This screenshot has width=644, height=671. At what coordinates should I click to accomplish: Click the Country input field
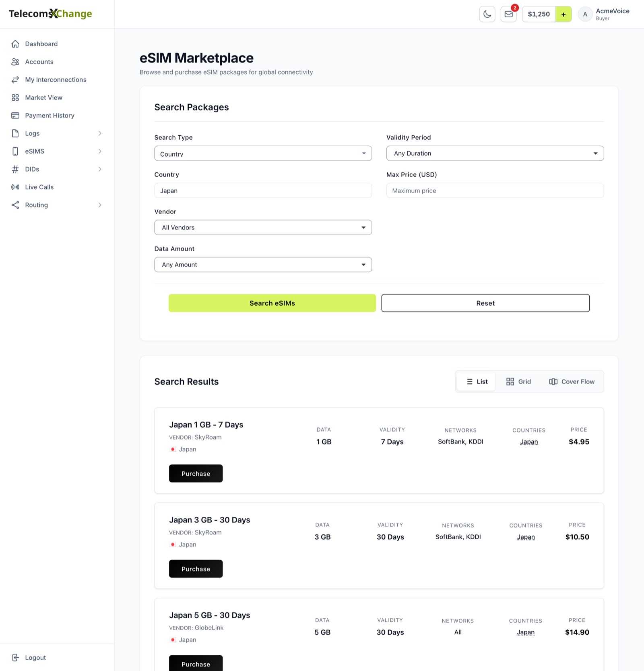(x=263, y=191)
